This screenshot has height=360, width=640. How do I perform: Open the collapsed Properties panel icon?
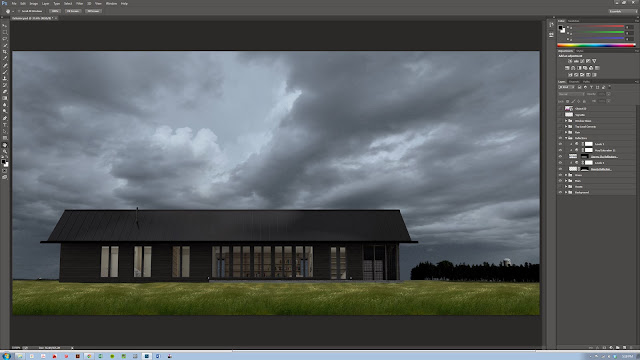click(551, 35)
